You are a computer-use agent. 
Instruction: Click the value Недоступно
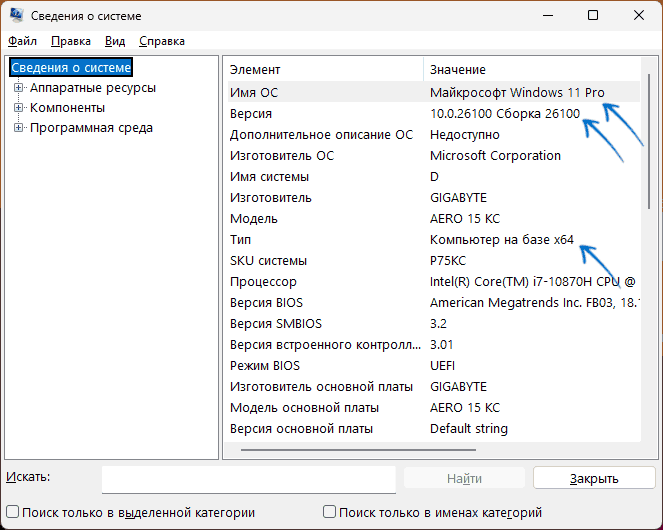[x=465, y=135]
